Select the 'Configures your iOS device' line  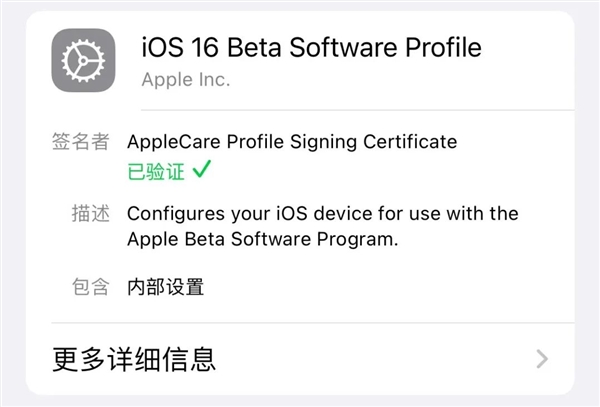pyautogui.click(x=322, y=214)
